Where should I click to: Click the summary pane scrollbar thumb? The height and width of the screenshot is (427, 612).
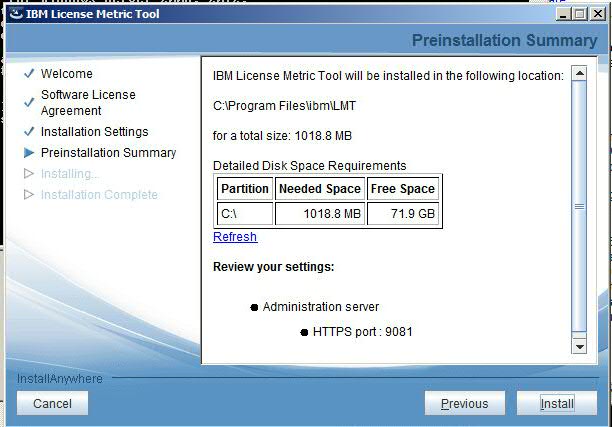(x=578, y=206)
